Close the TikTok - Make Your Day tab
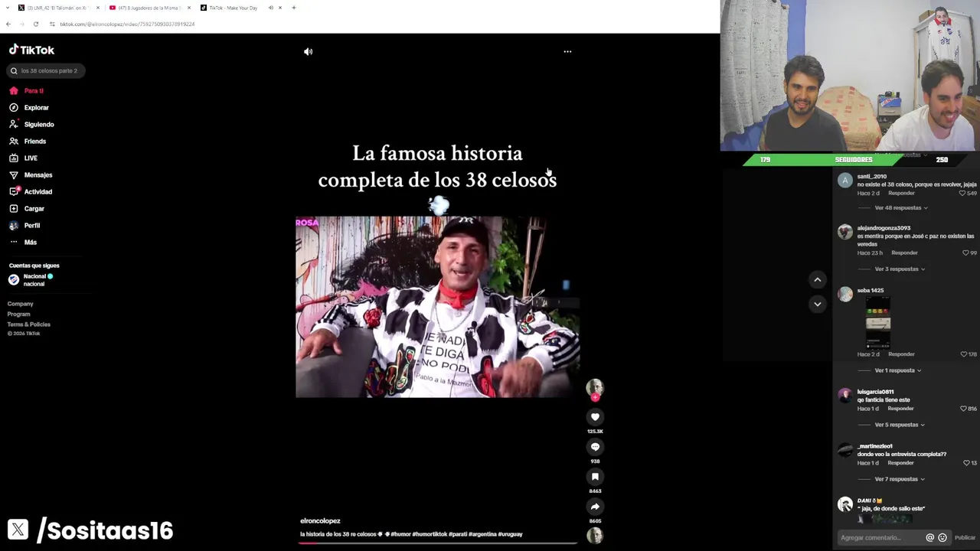Image resolution: width=980 pixels, height=551 pixels. point(280,8)
